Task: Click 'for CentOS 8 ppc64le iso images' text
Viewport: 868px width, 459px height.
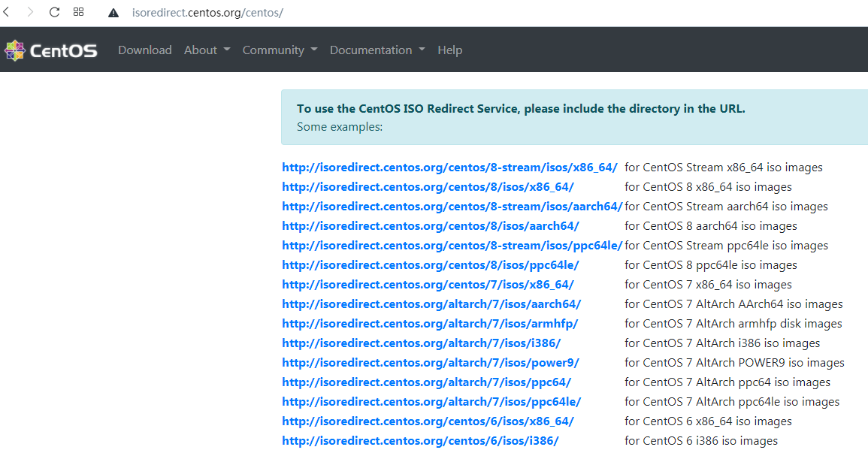Action: [711, 264]
